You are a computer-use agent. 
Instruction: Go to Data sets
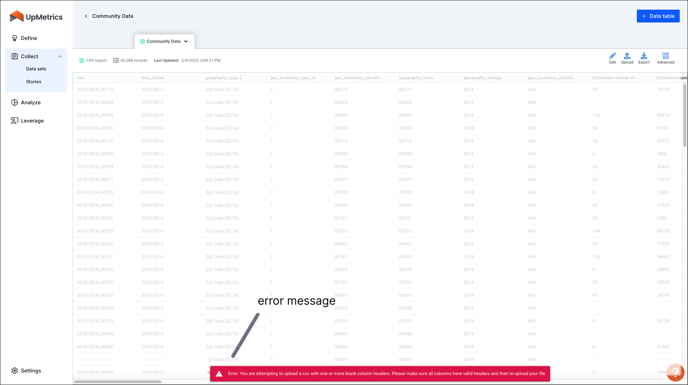[36, 69]
